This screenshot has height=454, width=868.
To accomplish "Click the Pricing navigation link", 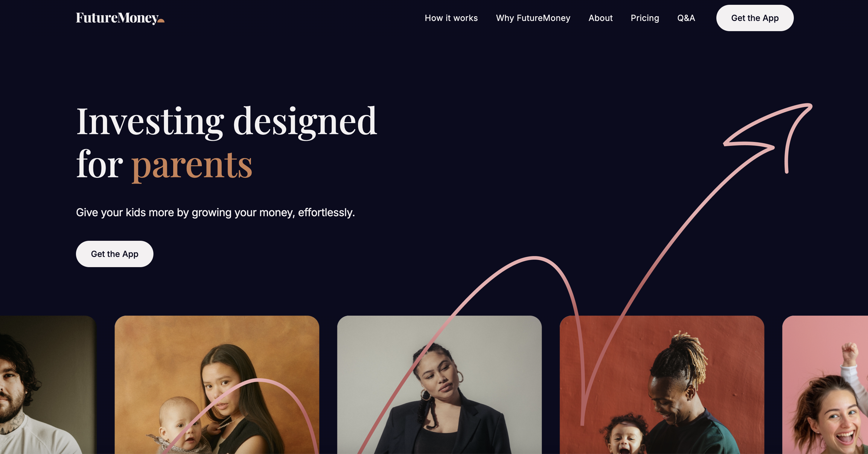I will [645, 18].
